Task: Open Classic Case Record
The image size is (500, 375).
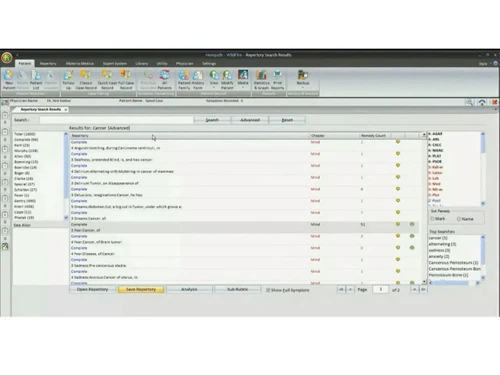Action: [x=86, y=80]
